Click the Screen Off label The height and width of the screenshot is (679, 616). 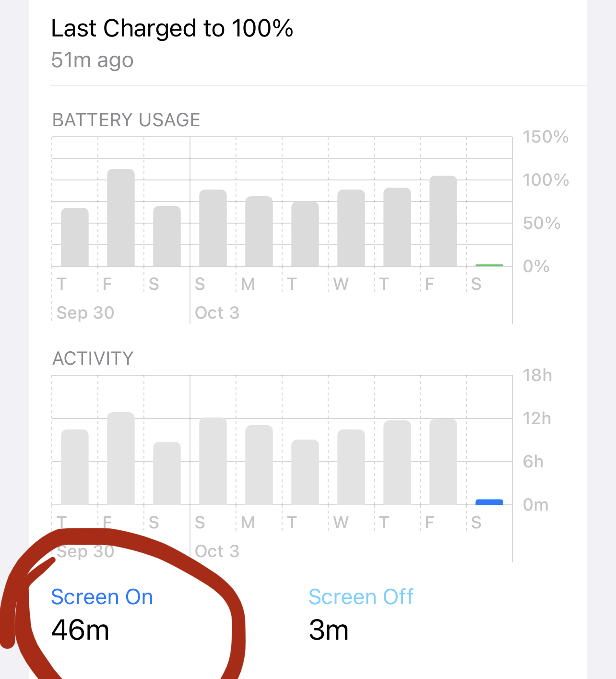coord(361,597)
